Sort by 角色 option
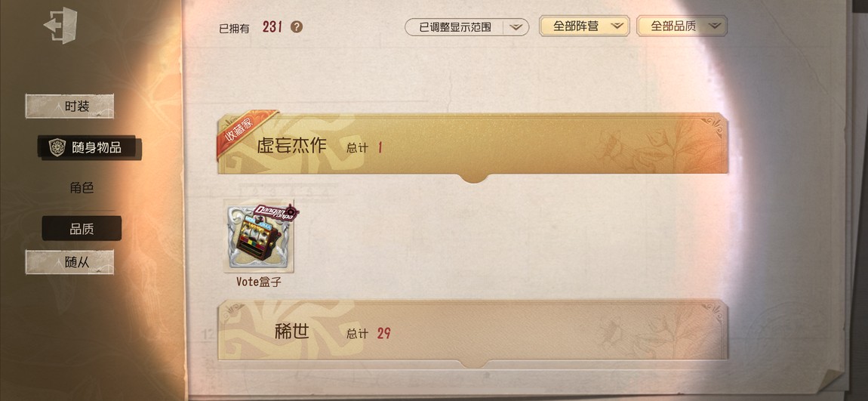The image size is (868, 401). click(x=82, y=188)
